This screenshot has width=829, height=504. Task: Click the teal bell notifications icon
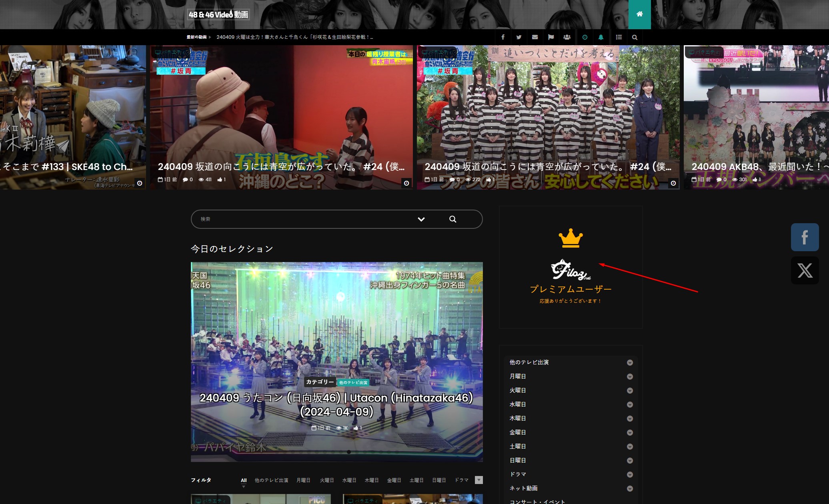pos(601,37)
